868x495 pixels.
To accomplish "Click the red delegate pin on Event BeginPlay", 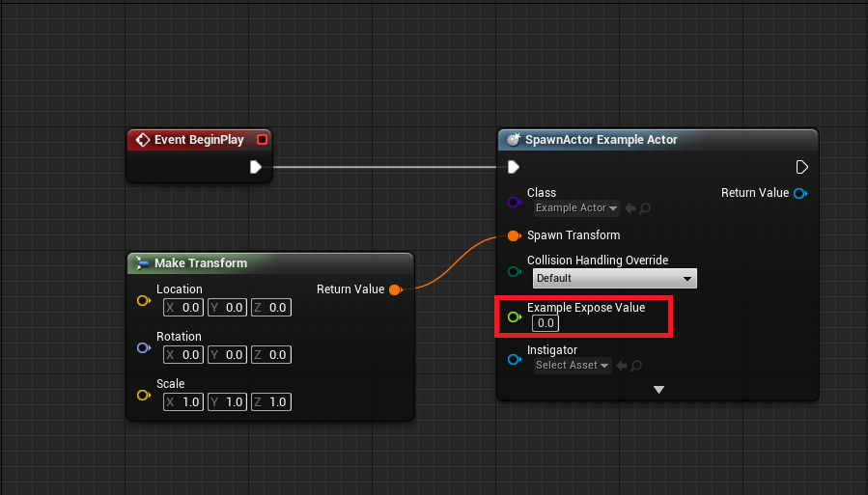I will click(x=262, y=139).
